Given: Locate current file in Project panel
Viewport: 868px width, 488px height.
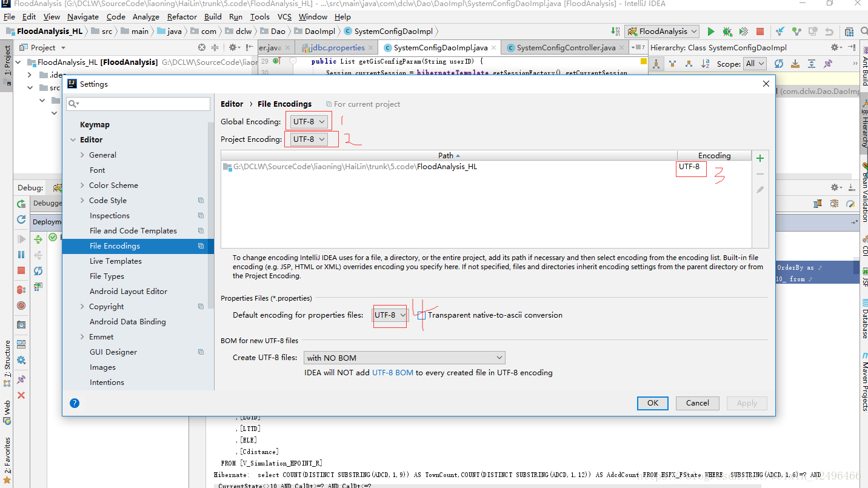Looking at the screenshot, I should tap(202, 47).
